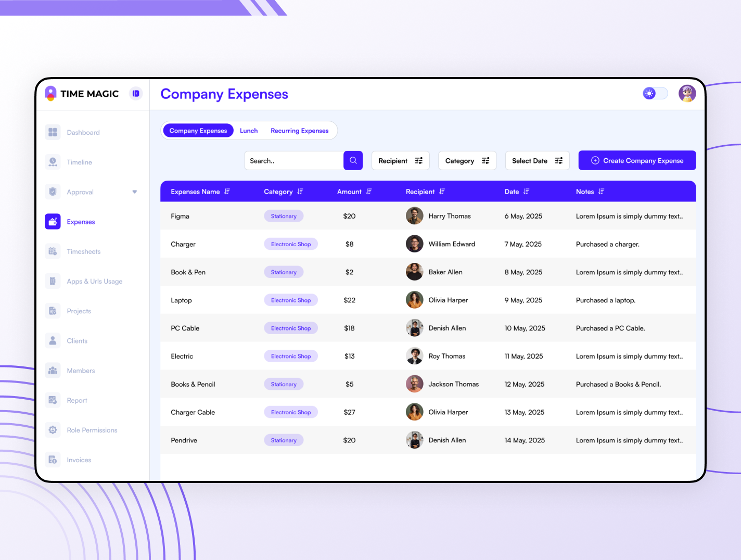Screen dimensions: 741x560
Task: Click Create Company Expense button
Action: point(637,161)
